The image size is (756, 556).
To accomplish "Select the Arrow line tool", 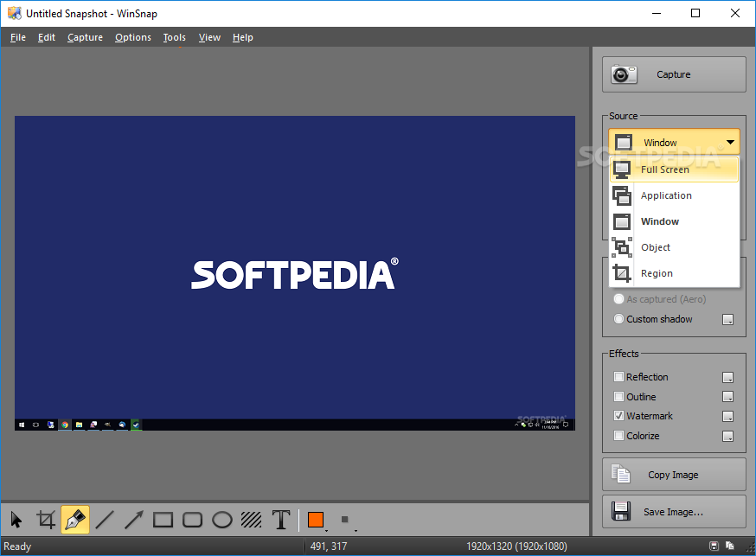I will pos(133,520).
